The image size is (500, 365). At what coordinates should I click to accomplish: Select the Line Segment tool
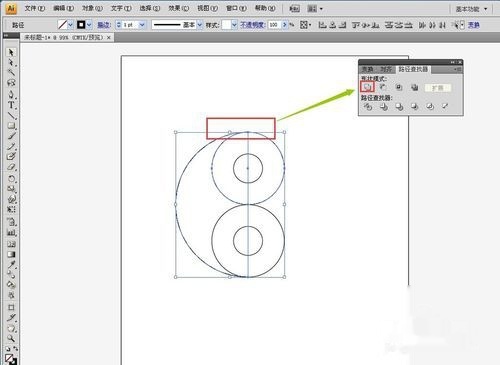coord(11,115)
